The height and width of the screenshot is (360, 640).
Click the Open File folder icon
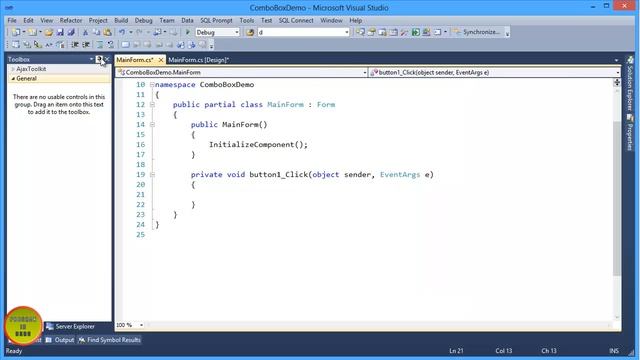click(x=49, y=32)
